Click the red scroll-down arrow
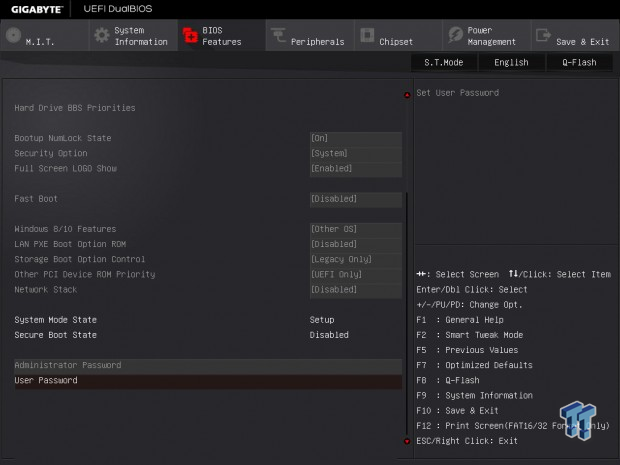The width and height of the screenshot is (620, 465). 407,441
